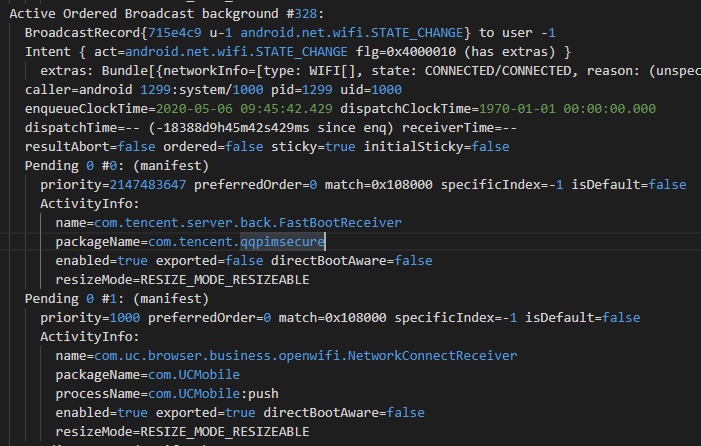Click the BroadcastRecord hash 715e4c9
The width and height of the screenshot is (701, 446).
click(175, 32)
